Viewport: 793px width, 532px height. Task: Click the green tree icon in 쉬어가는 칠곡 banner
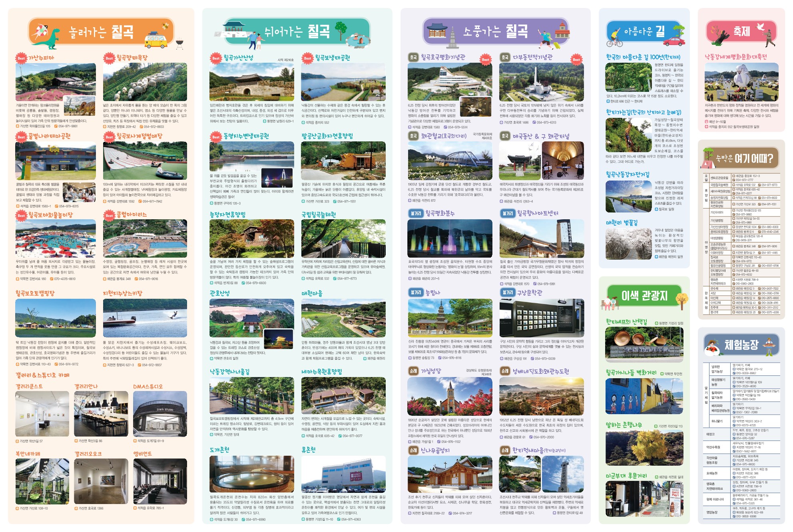(x=341, y=30)
